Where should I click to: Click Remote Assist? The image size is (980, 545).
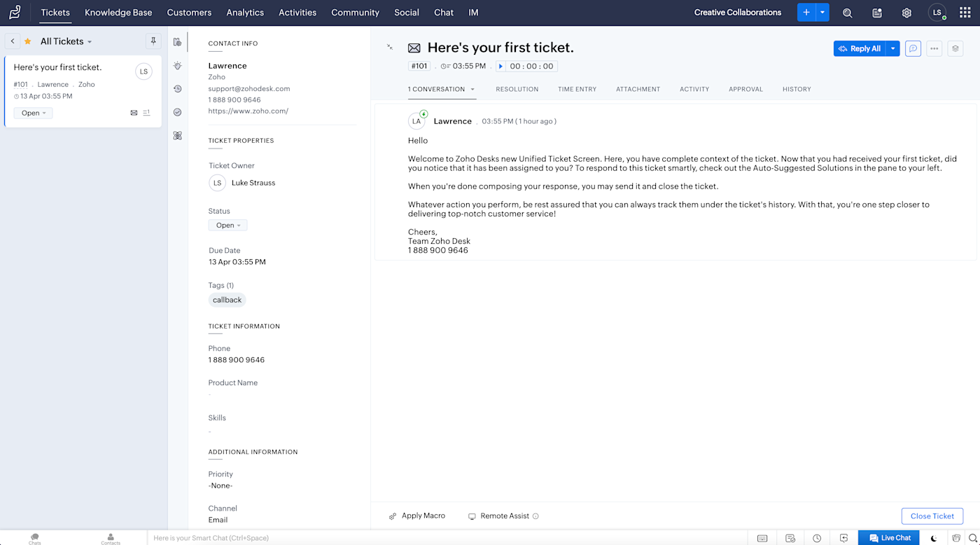coord(503,516)
